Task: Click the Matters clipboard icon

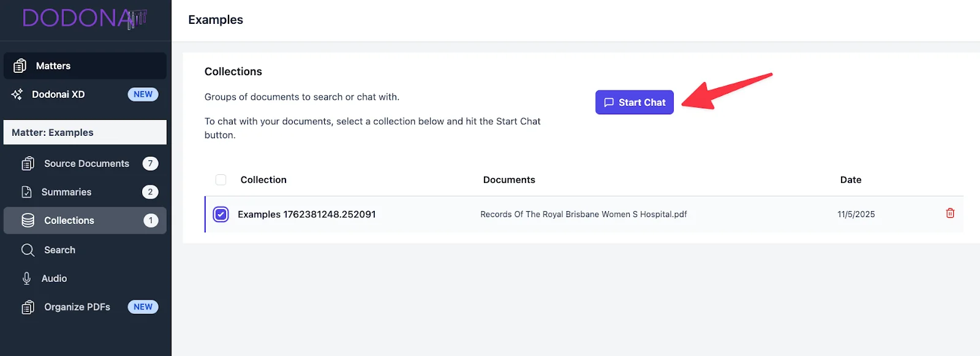Action: [x=20, y=65]
